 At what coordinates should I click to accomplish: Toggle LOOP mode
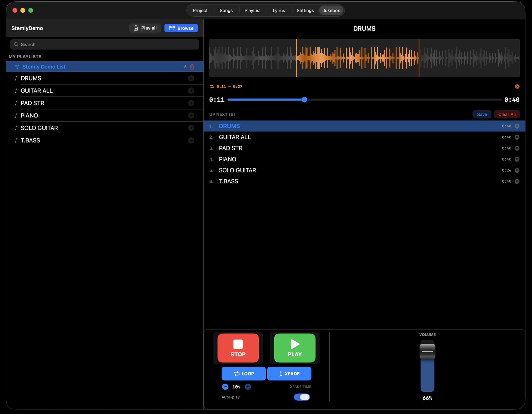point(244,374)
